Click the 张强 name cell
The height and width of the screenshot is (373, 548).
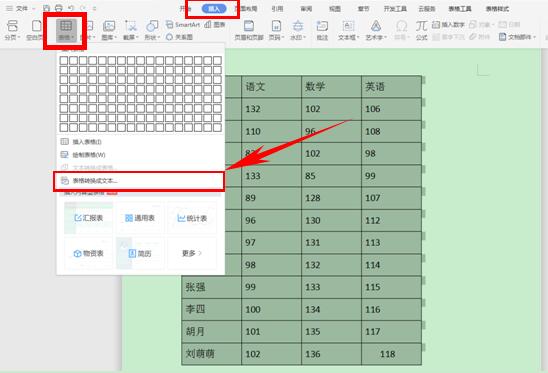[x=211, y=287]
